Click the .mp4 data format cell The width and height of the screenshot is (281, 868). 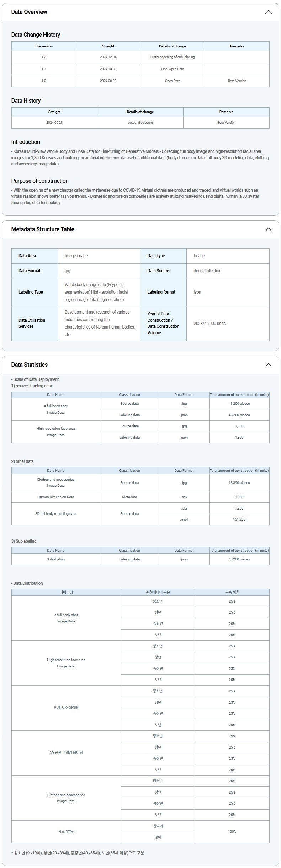tap(184, 520)
